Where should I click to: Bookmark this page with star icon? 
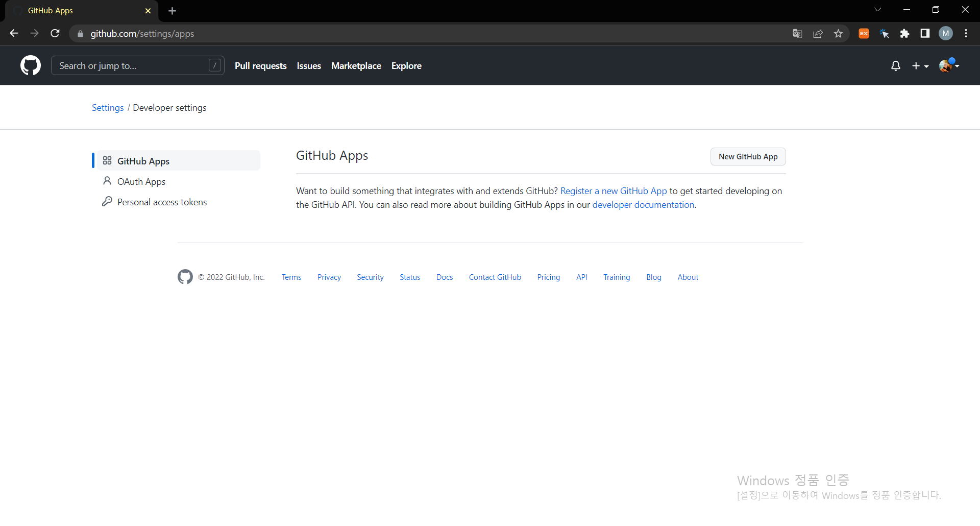tap(838, 34)
